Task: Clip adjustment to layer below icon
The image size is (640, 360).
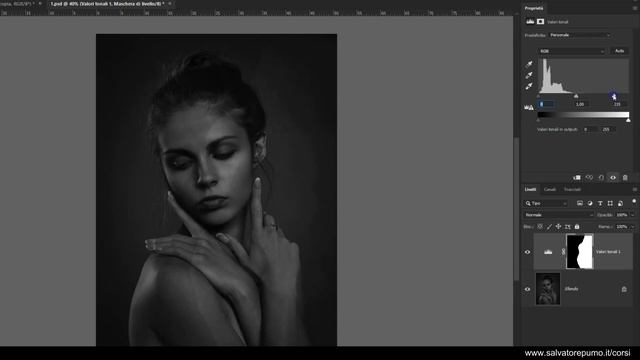Action: [x=577, y=178]
